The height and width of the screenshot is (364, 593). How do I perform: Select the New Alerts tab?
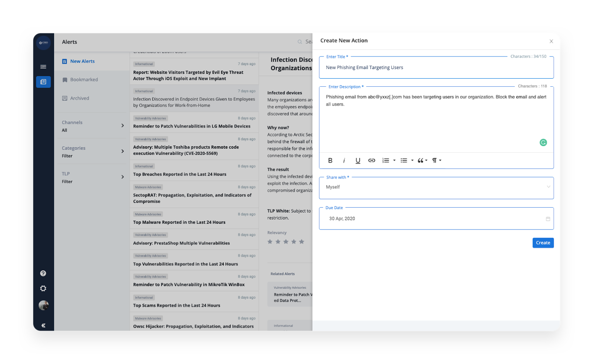click(x=92, y=61)
